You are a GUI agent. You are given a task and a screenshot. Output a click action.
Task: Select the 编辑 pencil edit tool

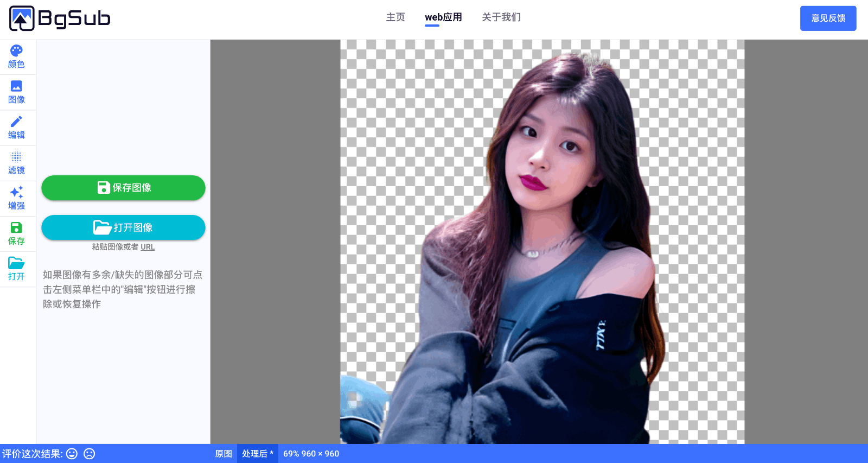[x=16, y=128]
